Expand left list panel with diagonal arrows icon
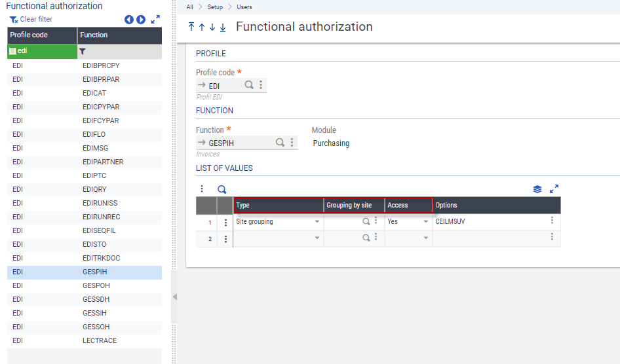Image resolution: width=620 pixels, height=364 pixels. click(x=155, y=20)
